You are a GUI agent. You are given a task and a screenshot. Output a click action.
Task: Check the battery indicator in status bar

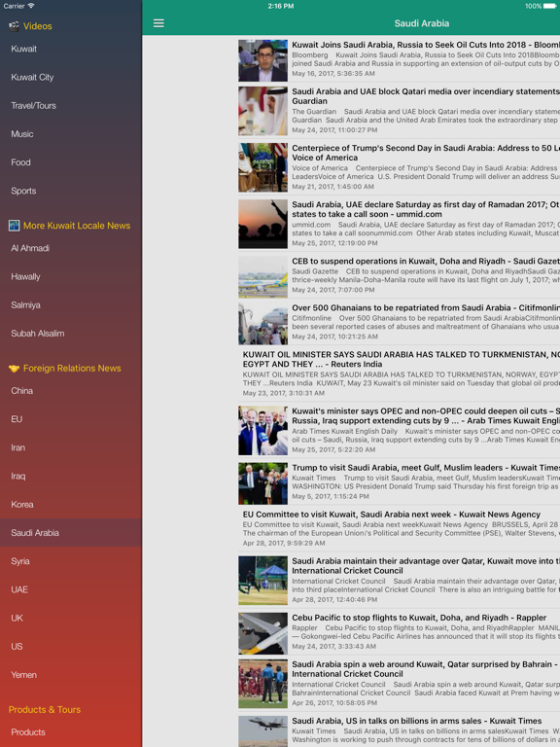pyautogui.click(x=550, y=6)
